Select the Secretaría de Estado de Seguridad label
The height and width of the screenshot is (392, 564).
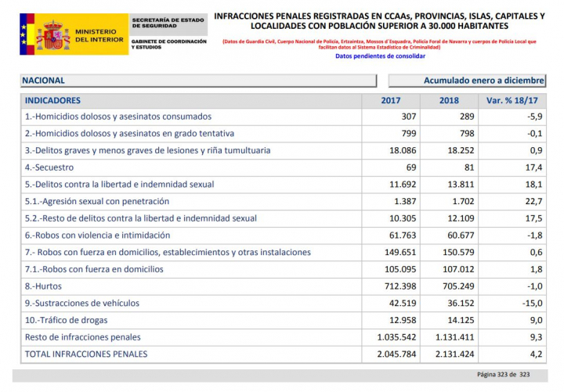[x=168, y=22]
